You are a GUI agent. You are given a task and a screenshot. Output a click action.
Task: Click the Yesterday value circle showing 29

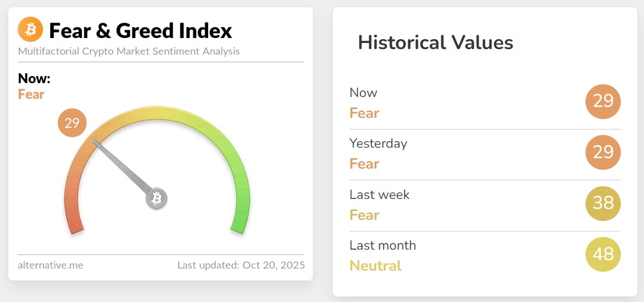[x=603, y=152]
